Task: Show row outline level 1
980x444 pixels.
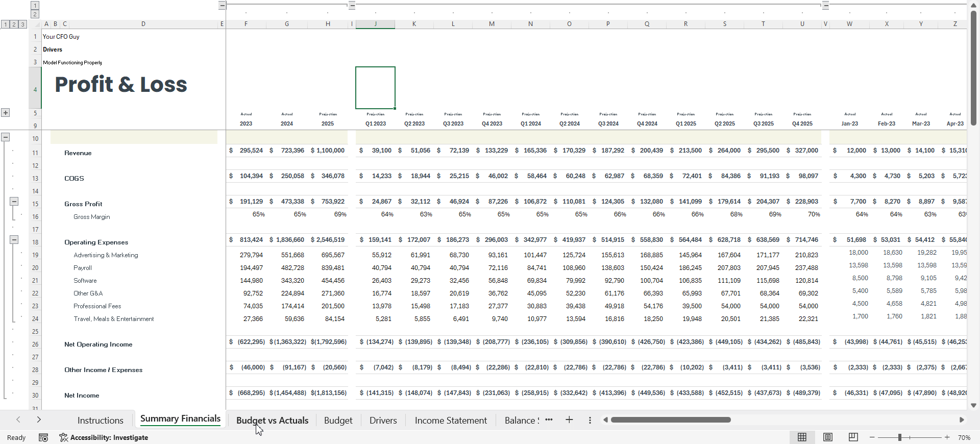Action: tap(5, 24)
